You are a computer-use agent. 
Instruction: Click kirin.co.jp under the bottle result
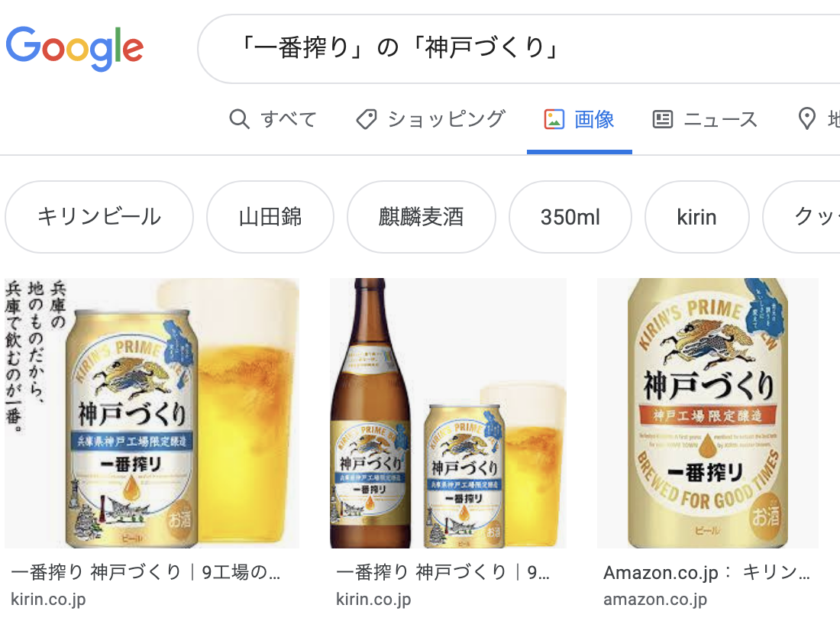click(373, 599)
